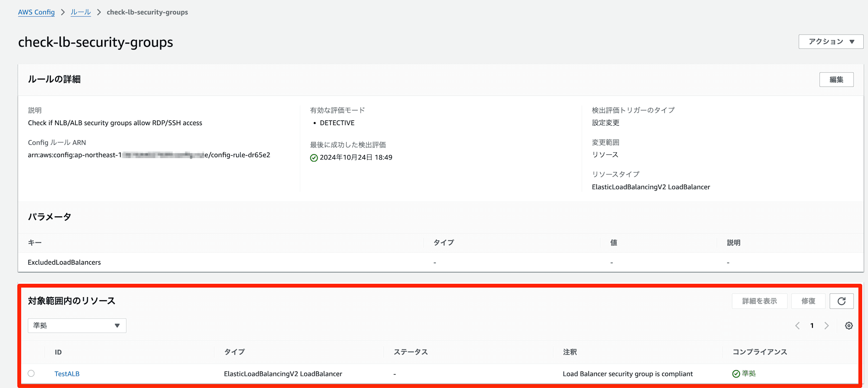The width and height of the screenshot is (868, 388).
Task: Open table preferences gear icon
Action: point(849,326)
